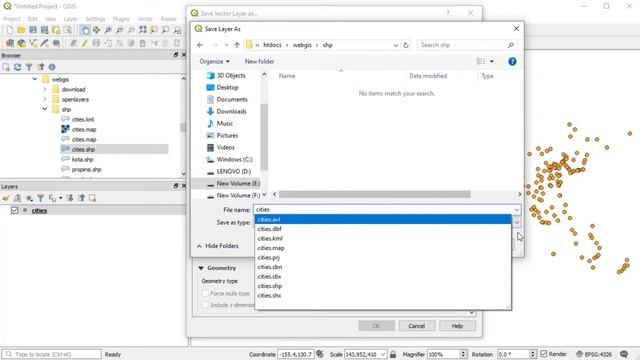
Task: Click Cancel in Save Vector Layer dialog
Action: [416, 326]
